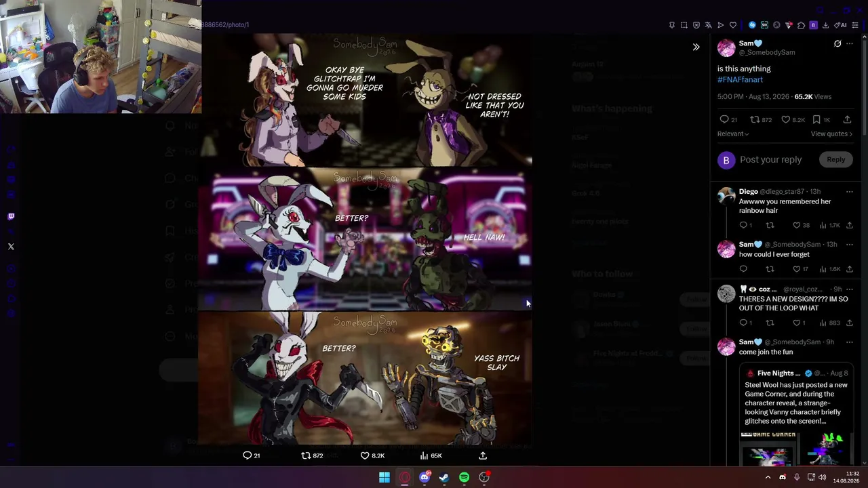868x488 pixels.
Task: Open more options on the royal_coz reply
Action: click(849, 289)
